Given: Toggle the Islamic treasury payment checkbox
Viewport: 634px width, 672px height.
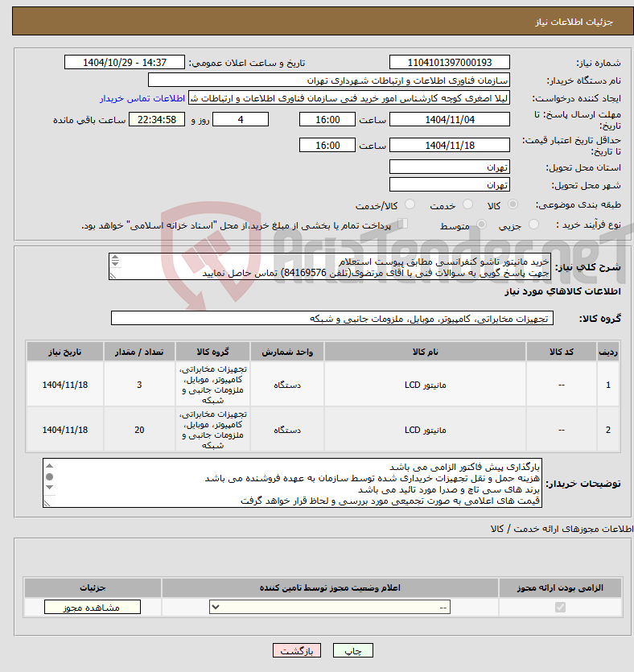Looking at the screenshot, I should 402,223.
